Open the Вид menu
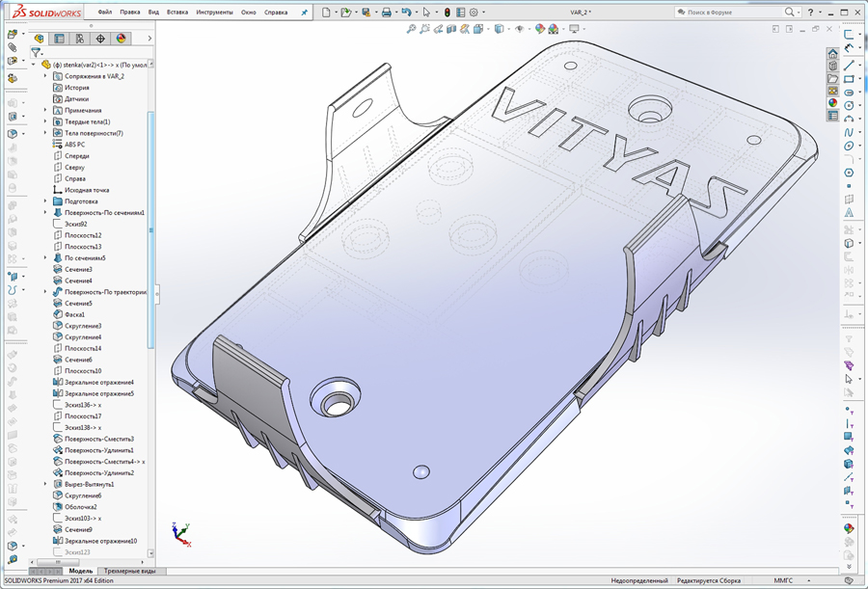The image size is (868, 589). click(x=153, y=13)
